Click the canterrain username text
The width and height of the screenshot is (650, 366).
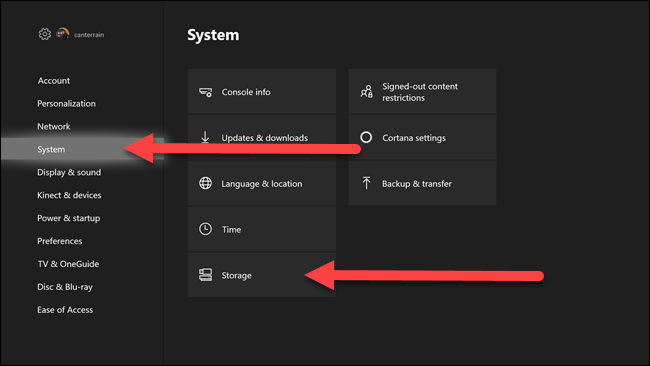(x=89, y=35)
